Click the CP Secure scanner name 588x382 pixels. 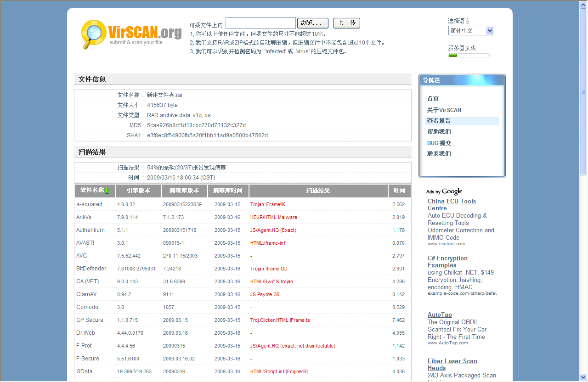click(90, 320)
